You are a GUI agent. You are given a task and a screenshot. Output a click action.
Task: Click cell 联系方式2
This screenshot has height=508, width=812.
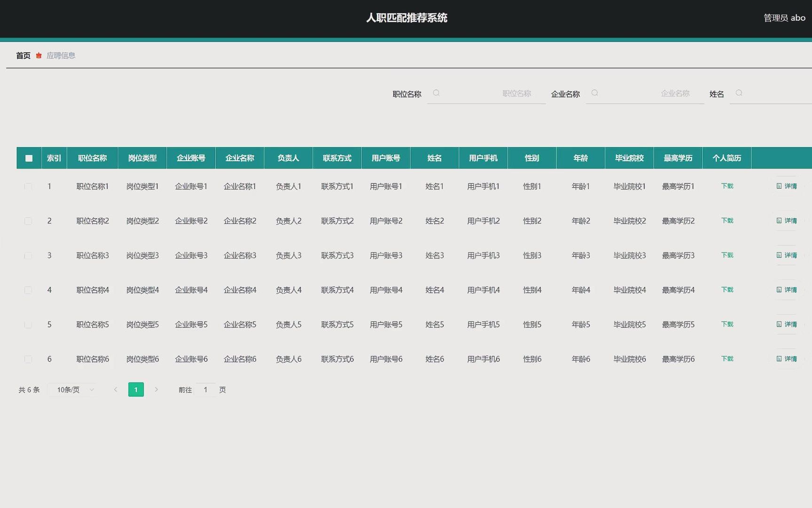click(337, 221)
